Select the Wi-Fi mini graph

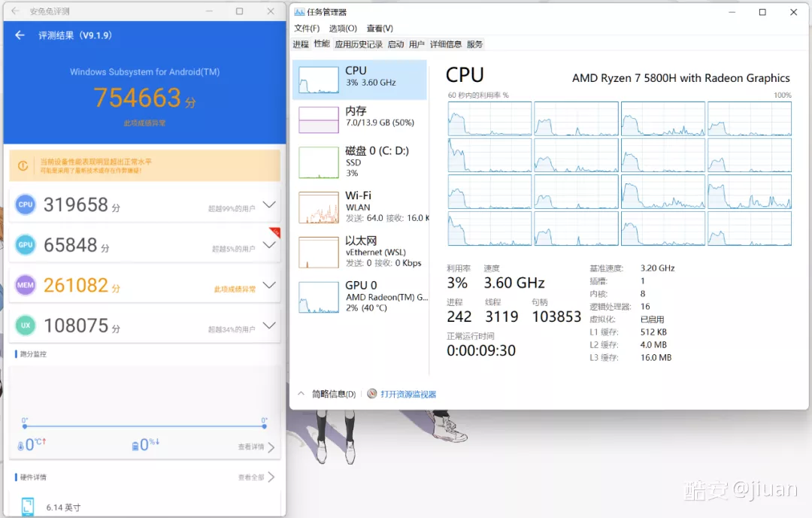tap(319, 208)
